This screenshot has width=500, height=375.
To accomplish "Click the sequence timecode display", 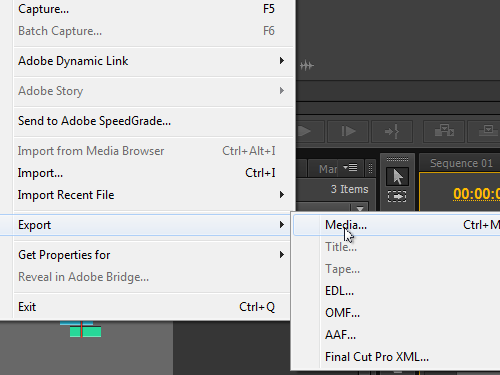I will [476, 194].
